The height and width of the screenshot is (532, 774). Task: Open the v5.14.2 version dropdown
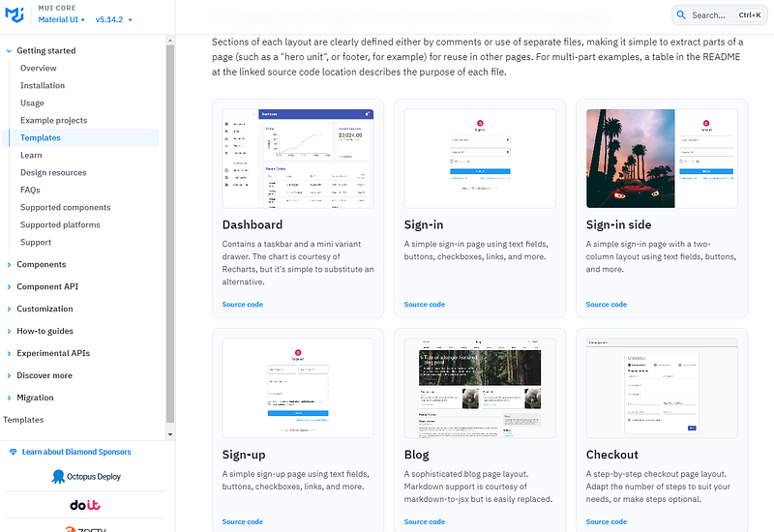114,19
